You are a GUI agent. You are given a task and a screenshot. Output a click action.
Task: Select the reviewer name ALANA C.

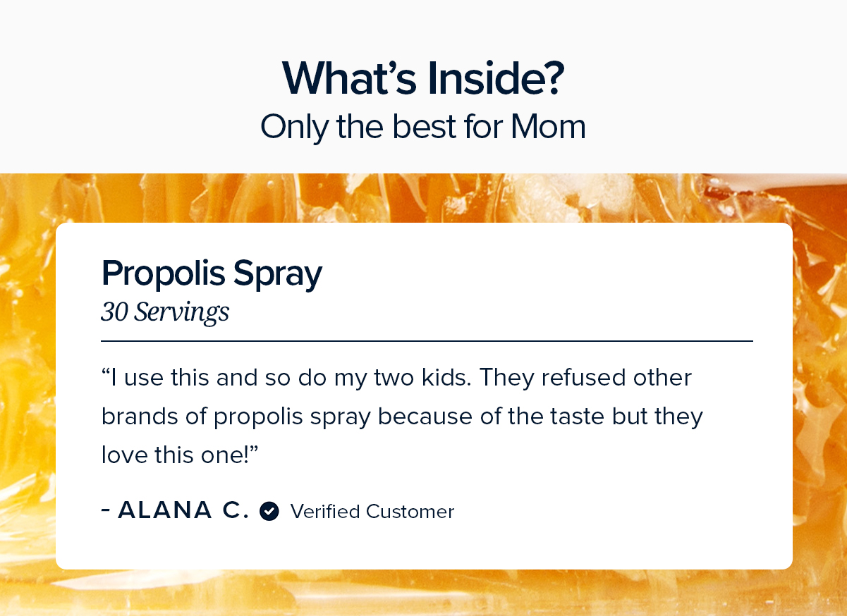(x=183, y=510)
